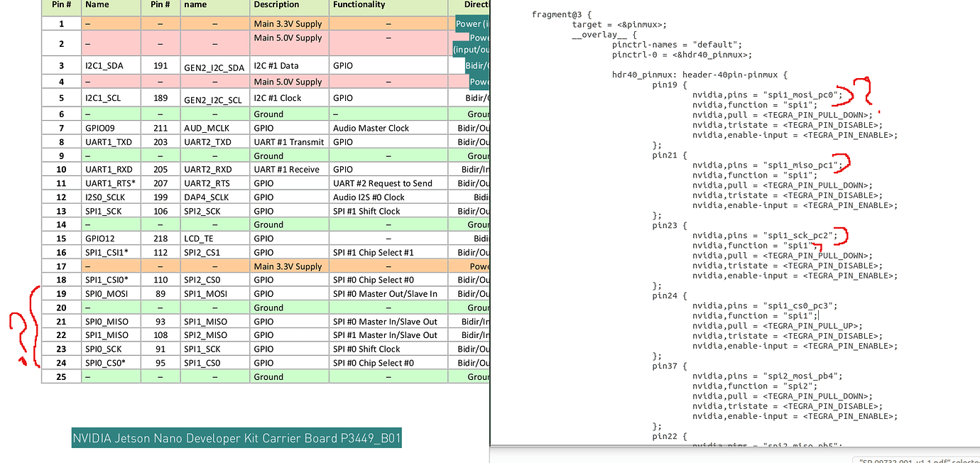
Task: Click the "Functionality" column header
Action: pyautogui.click(x=359, y=5)
